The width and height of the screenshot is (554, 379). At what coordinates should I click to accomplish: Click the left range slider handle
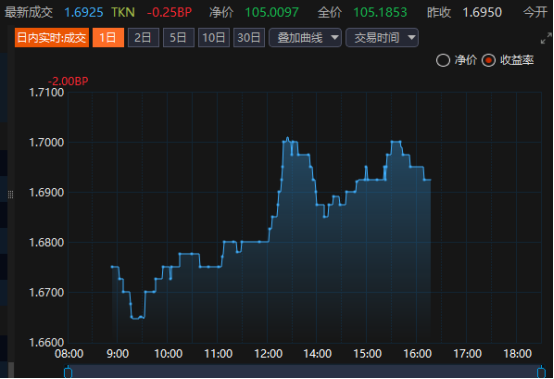click(x=68, y=372)
